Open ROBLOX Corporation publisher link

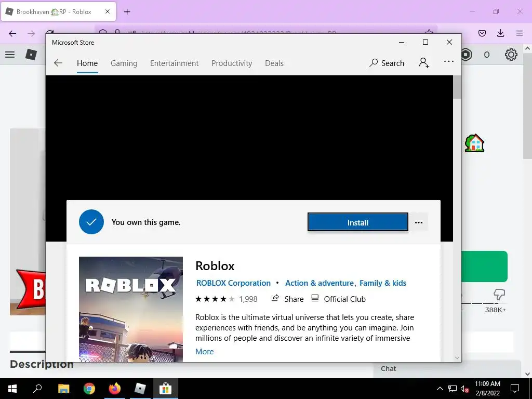tap(233, 283)
